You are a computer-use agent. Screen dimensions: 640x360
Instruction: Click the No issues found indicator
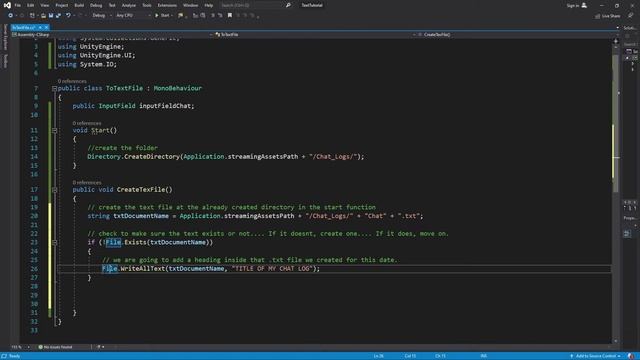coord(55,347)
